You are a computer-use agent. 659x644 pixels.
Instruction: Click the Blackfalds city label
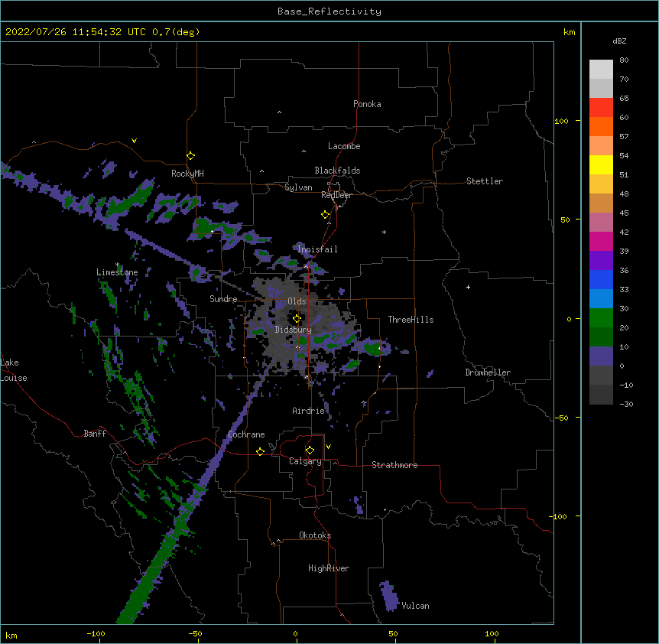point(337,171)
